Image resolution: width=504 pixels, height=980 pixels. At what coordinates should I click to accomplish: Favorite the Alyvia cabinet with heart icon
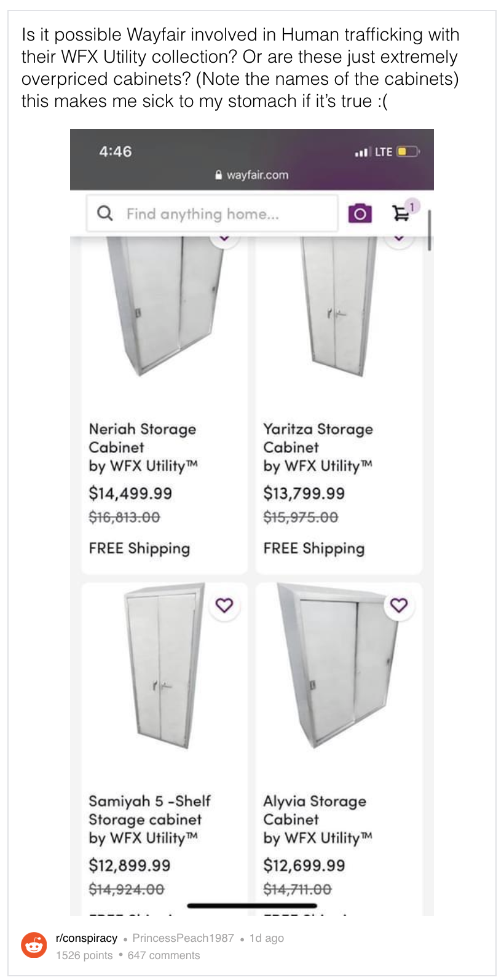point(399,606)
